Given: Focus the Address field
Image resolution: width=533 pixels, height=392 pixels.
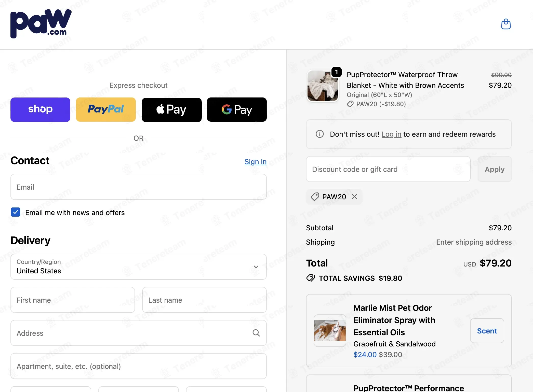Looking at the screenshot, I should (139, 333).
